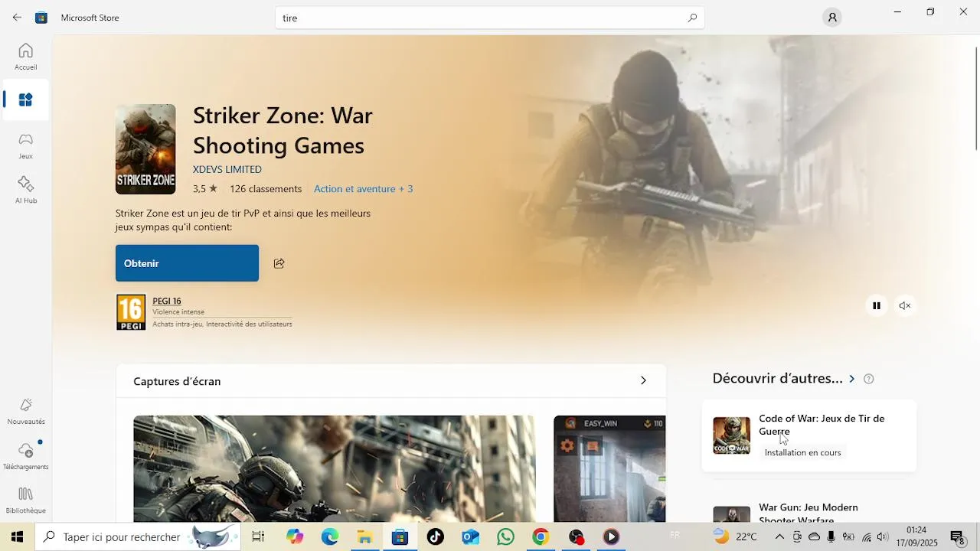This screenshot has height=551, width=980.
Task: Expand Captures d'écran with the arrow
Action: (643, 381)
